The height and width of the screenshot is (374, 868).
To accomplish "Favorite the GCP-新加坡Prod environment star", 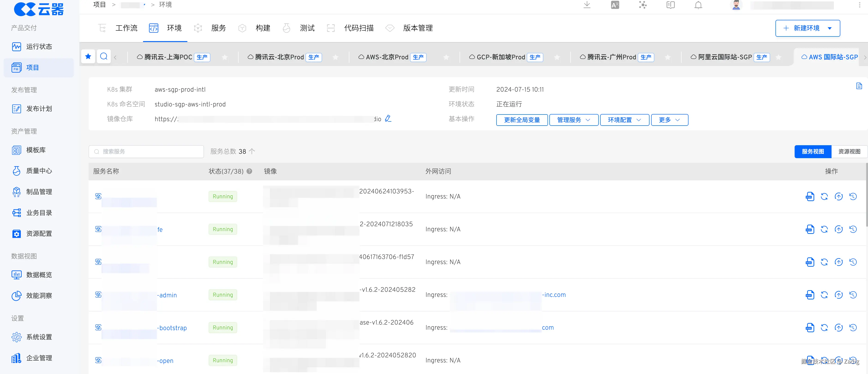I will (557, 57).
